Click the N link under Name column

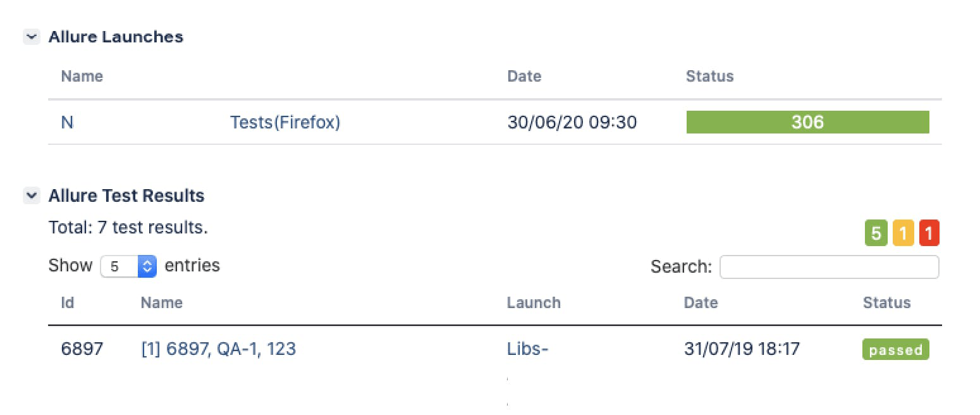(67, 122)
